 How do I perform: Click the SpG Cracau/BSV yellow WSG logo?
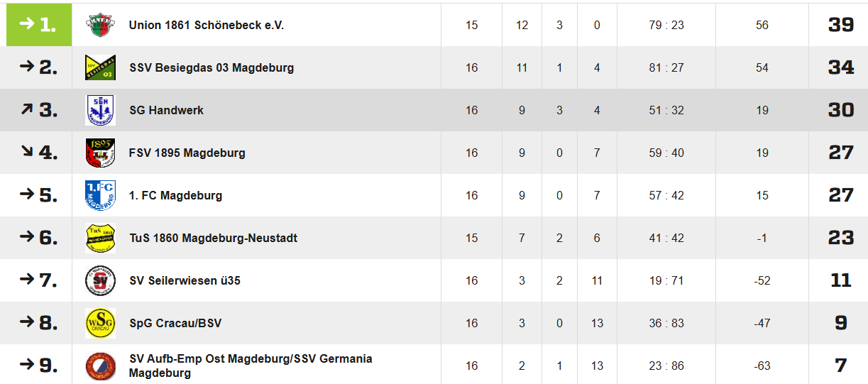(x=100, y=323)
